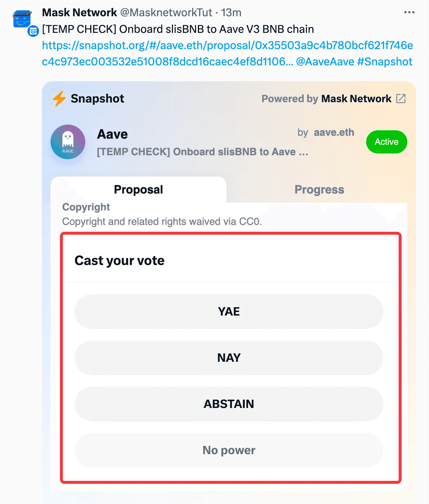Open the @AaveAave mention
Image resolution: width=429 pixels, height=504 pixels.
(325, 62)
